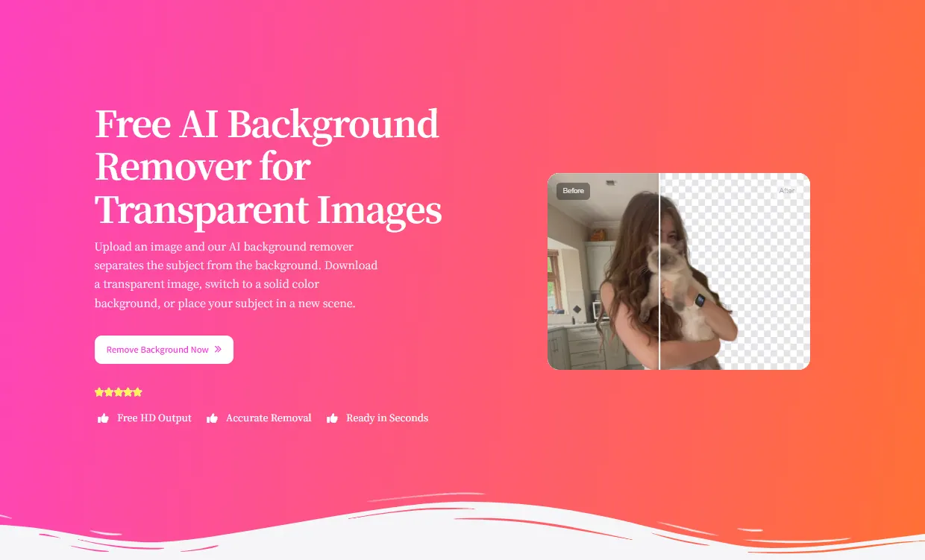Viewport: 925px width, 560px height.
Task: Click the double-chevron icon in Remove Background Now
Action: 218,349
